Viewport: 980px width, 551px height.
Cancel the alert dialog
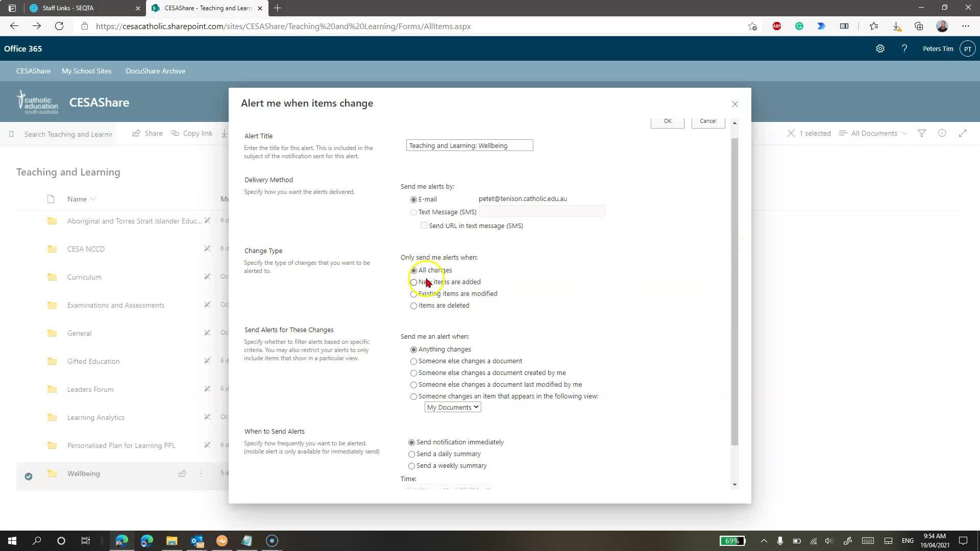[x=708, y=121]
